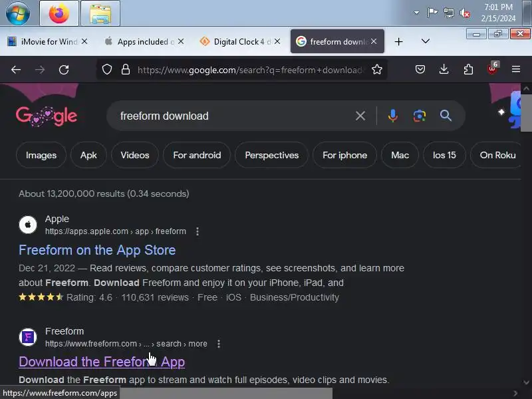Click the Firefox taskbar icon
532x399 pixels.
click(59, 13)
